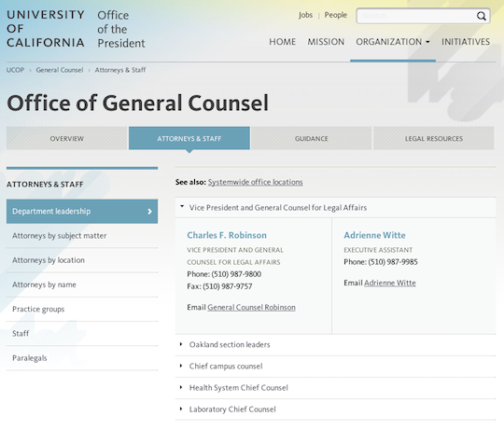Screen dimensions: 504x430
Task: Click phone number (510) 987-9985
Action: pyautogui.click(x=393, y=262)
